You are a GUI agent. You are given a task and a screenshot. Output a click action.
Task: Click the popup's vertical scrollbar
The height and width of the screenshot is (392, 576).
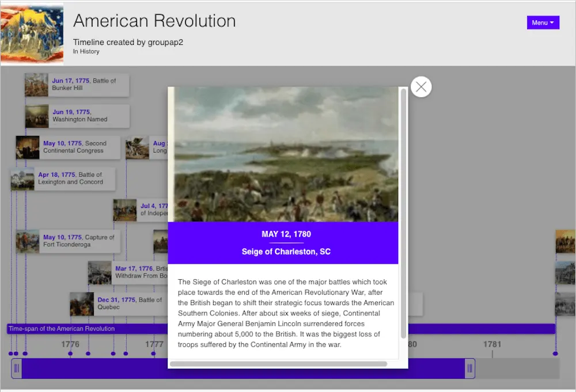[403, 213]
